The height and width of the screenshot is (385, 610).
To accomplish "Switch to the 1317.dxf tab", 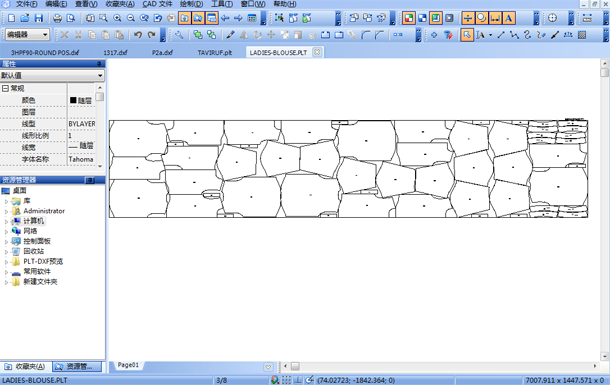I will 115,52.
